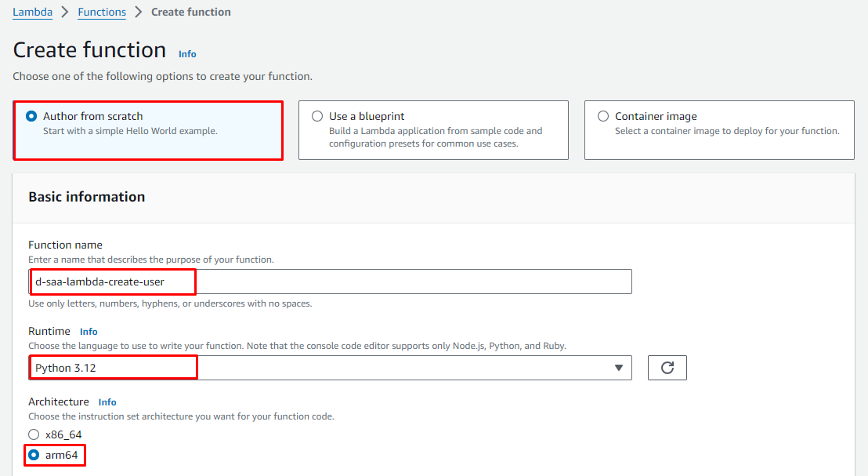Click the breadcrumb chevron after Functions
This screenshot has width=868, height=476.
tap(139, 13)
